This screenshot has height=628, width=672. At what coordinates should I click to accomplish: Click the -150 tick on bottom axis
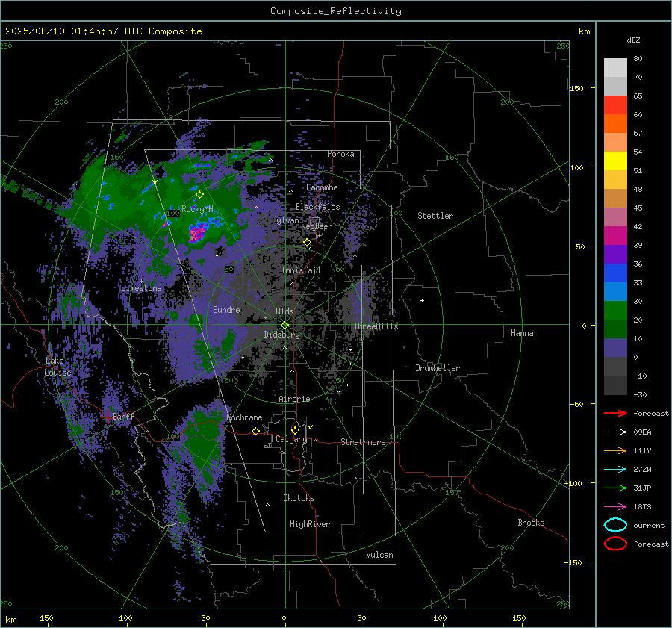coord(44,618)
